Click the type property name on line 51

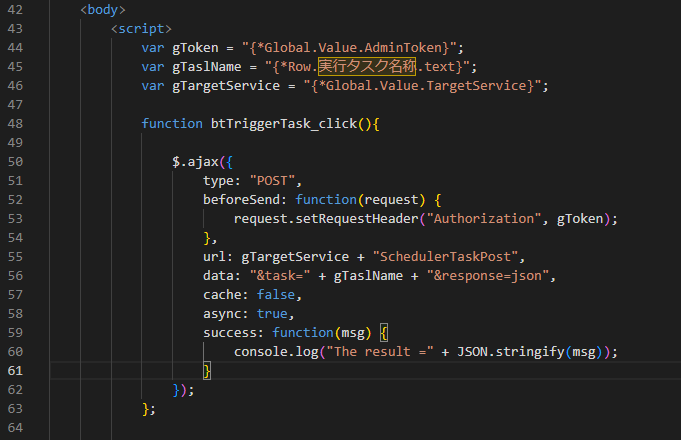coord(218,181)
